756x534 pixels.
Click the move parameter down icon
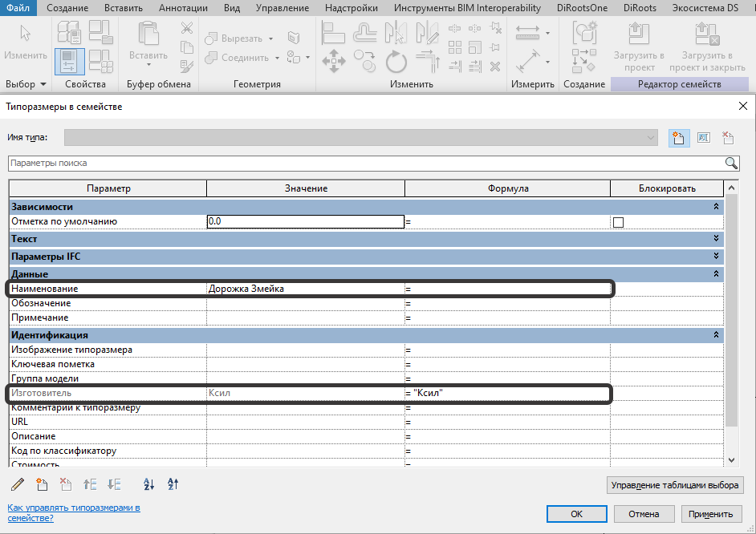pos(114,484)
